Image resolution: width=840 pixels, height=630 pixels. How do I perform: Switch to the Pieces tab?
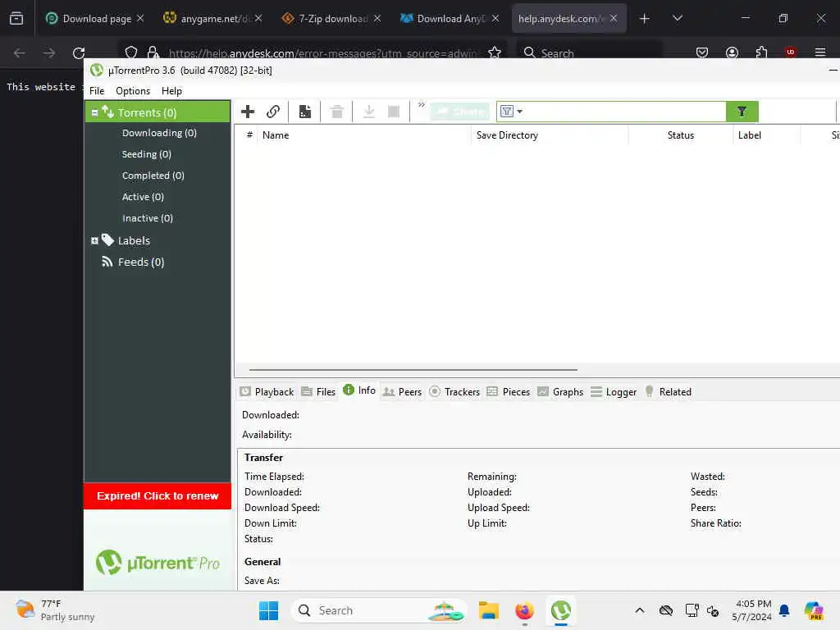509,391
